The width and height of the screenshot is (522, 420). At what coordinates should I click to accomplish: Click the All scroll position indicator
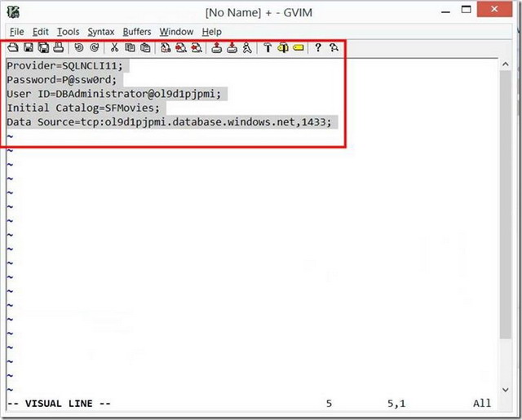click(482, 404)
